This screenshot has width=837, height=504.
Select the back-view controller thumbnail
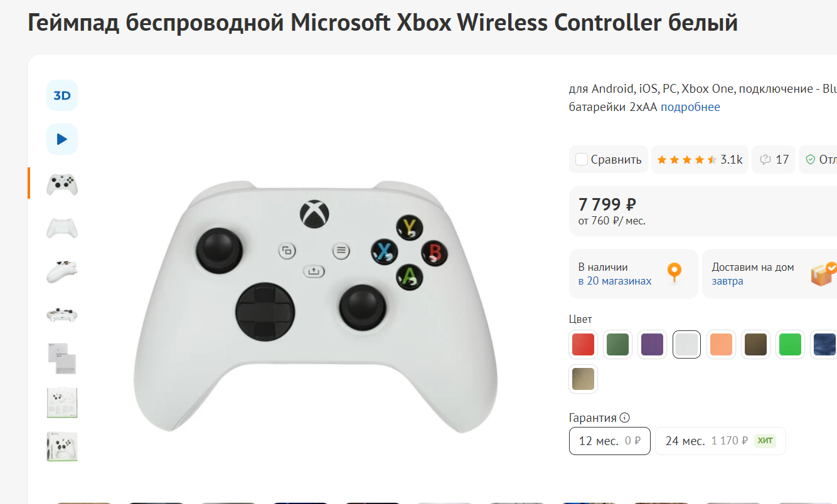pos(62,228)
